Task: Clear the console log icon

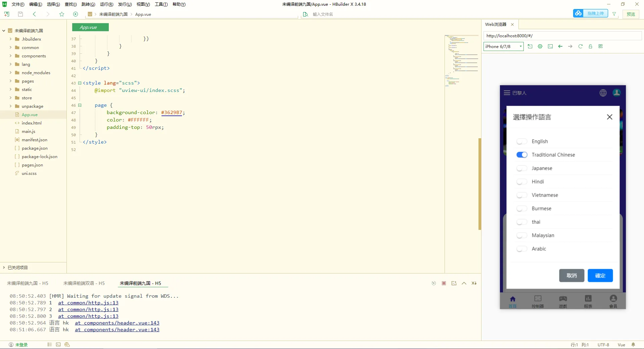Action: [474, 283]
